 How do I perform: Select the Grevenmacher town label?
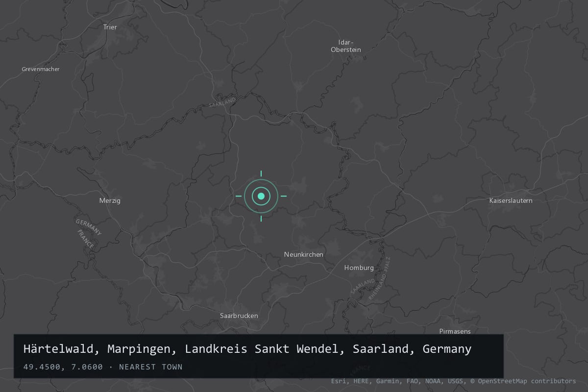tap(41, 69)
